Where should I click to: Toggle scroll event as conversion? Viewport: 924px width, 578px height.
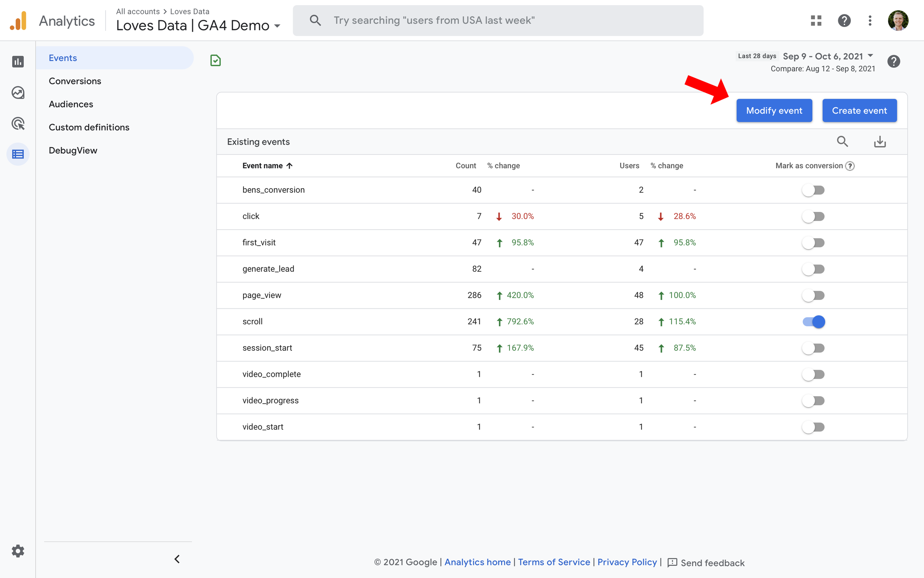813,322
